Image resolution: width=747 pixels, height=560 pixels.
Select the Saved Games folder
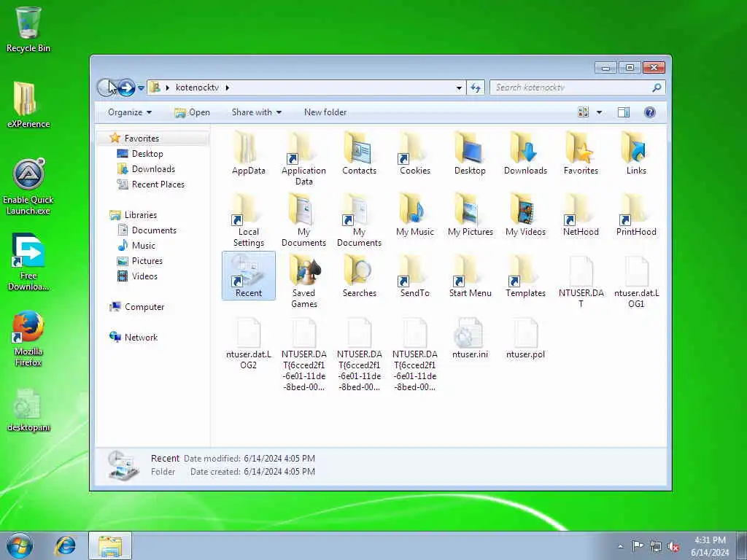pos(303,281)
